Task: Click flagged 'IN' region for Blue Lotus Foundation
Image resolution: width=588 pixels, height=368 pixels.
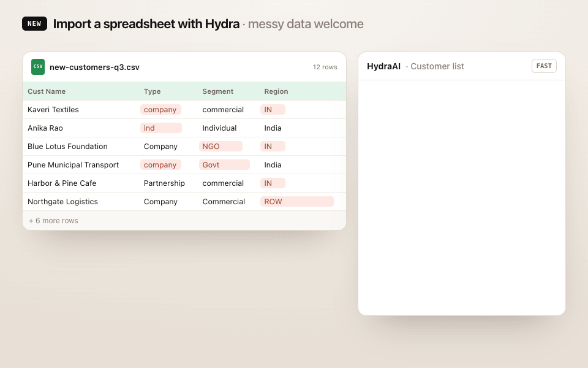Action: tap(273, 147)
